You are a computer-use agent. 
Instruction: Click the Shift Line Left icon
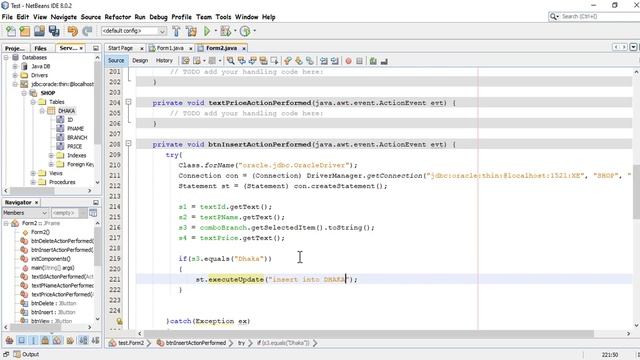tap(324, 61)
